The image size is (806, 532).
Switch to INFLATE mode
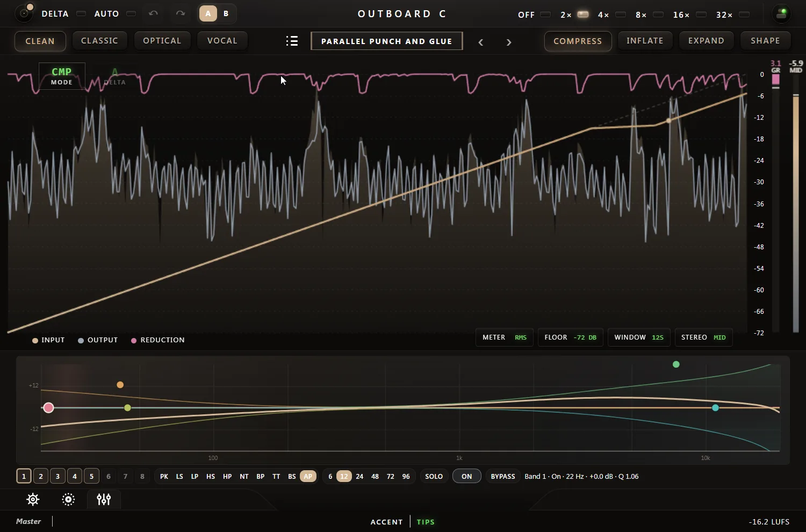click(x=645, y=41)
